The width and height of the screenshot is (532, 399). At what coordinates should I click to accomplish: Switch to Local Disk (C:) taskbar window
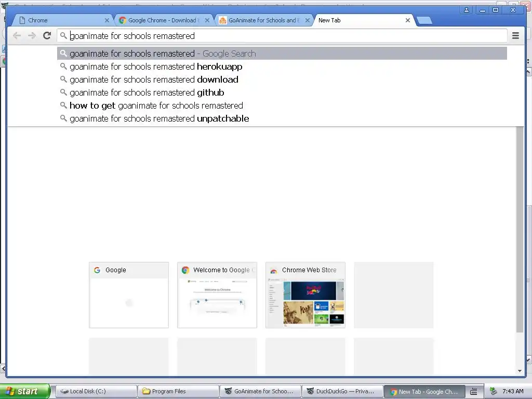(96, 391)
